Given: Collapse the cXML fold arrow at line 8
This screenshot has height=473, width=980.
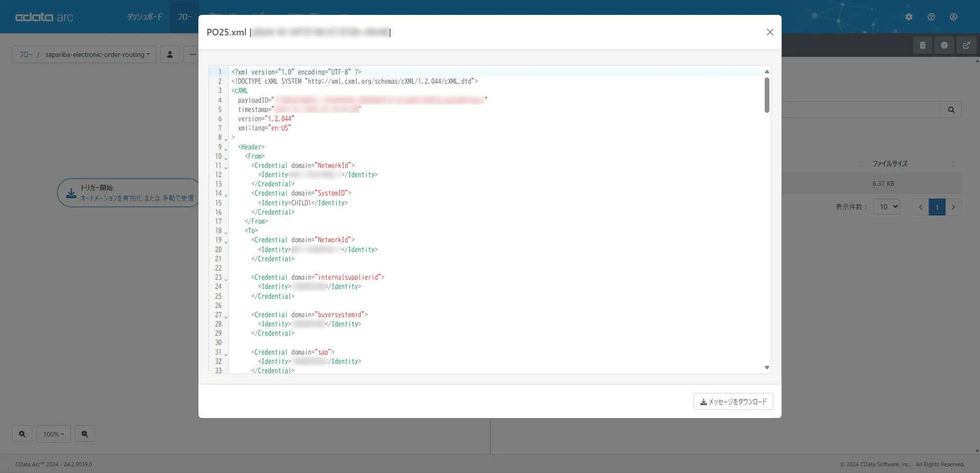Looking at the screenshot, I should click(x=226, y=139).
